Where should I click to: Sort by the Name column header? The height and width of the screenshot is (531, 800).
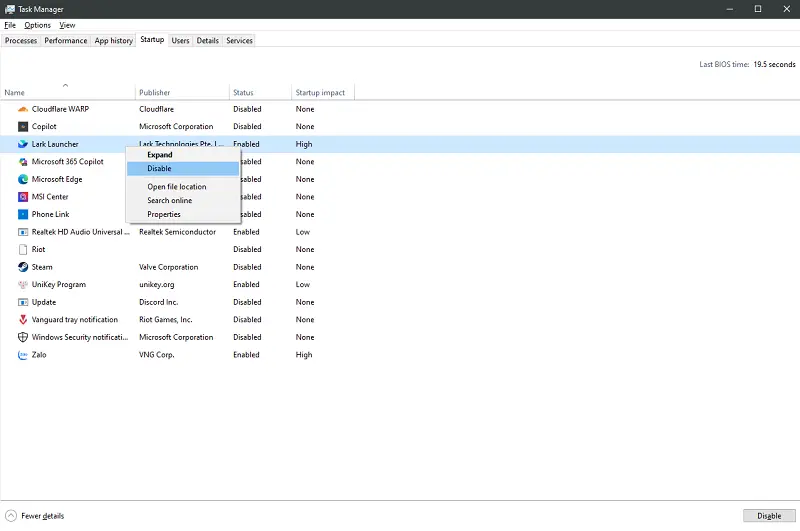[67, 91]
